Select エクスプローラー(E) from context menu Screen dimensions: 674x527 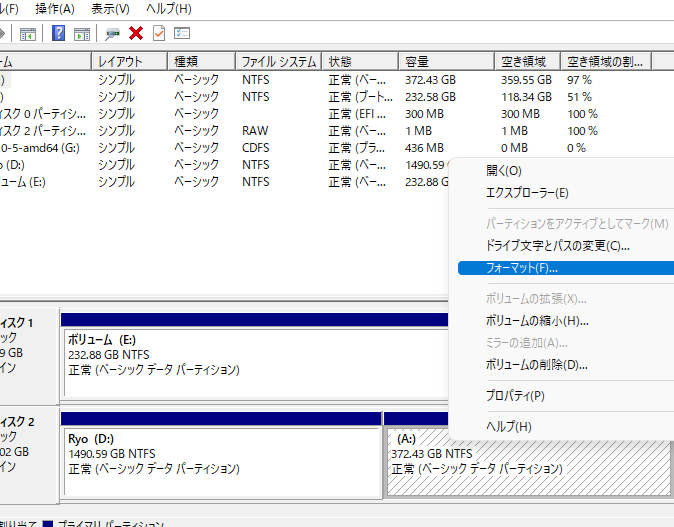click(526, 193)
